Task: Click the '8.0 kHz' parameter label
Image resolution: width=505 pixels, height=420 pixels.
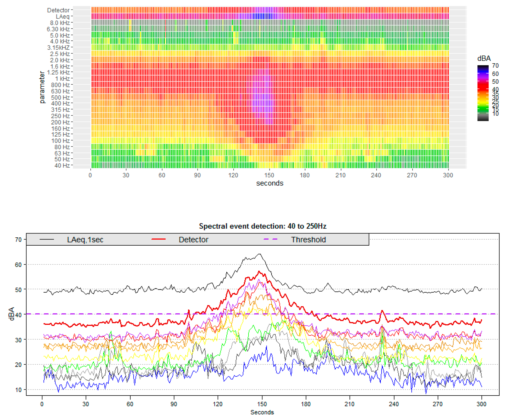Action: 60,23
